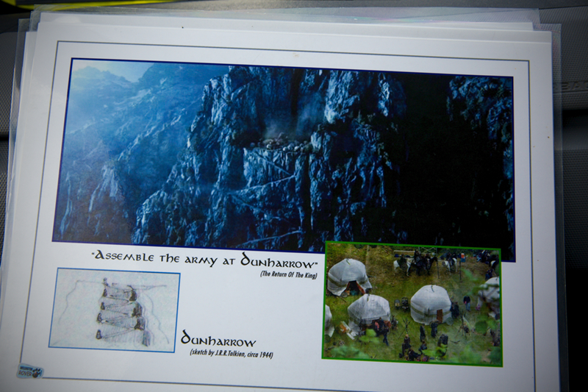Open the film set photo with white tents
Screen dimensions: 588x392
(412, 303)
